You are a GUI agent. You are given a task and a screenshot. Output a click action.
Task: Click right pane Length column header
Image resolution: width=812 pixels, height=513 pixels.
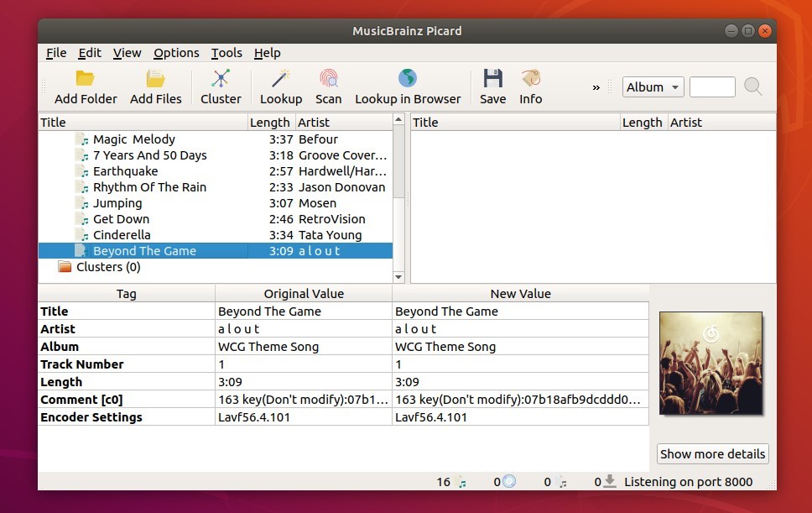point(643,123)
